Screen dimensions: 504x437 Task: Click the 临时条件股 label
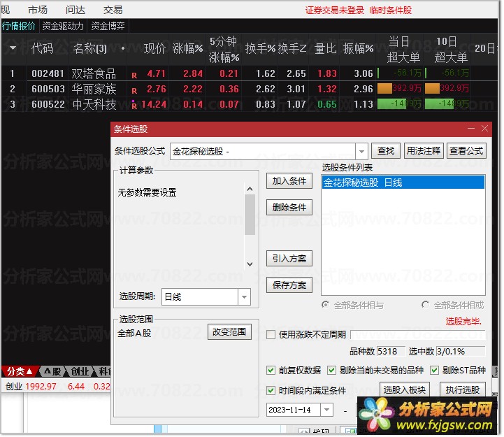click(391, 10)
